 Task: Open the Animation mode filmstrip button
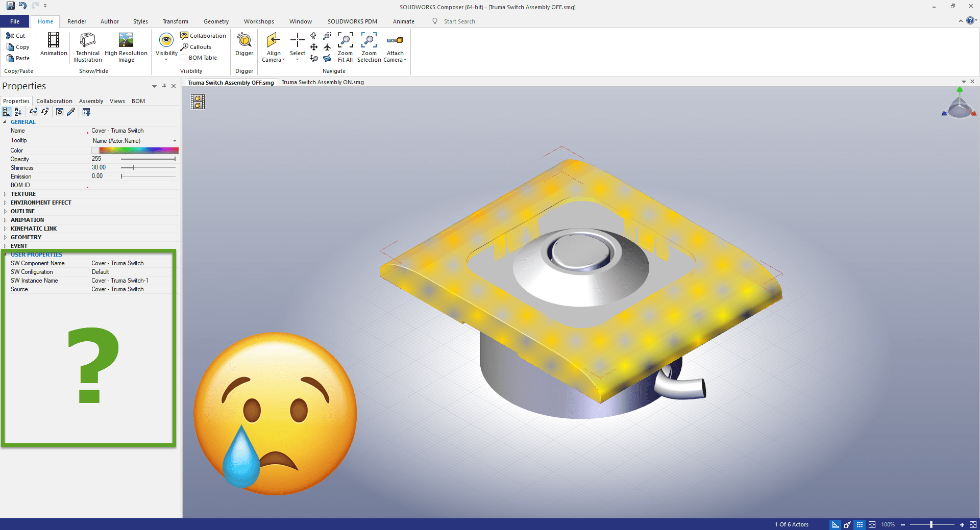coord(54,44)
